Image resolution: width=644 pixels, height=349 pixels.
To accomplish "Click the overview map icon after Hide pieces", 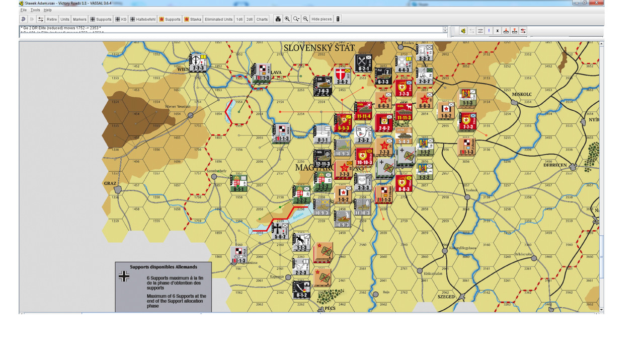I will (338, 19).
